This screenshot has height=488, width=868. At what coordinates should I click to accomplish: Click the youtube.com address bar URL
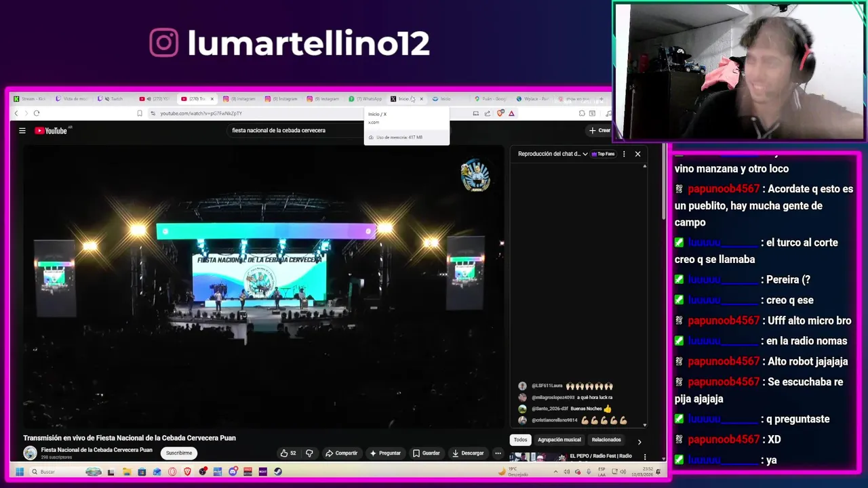pos(201,113)
